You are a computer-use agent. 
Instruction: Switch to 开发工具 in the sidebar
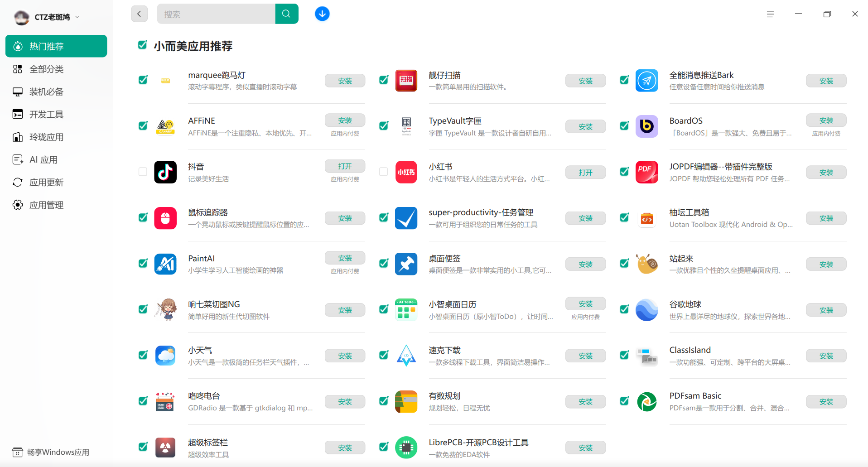pos(56,114)
